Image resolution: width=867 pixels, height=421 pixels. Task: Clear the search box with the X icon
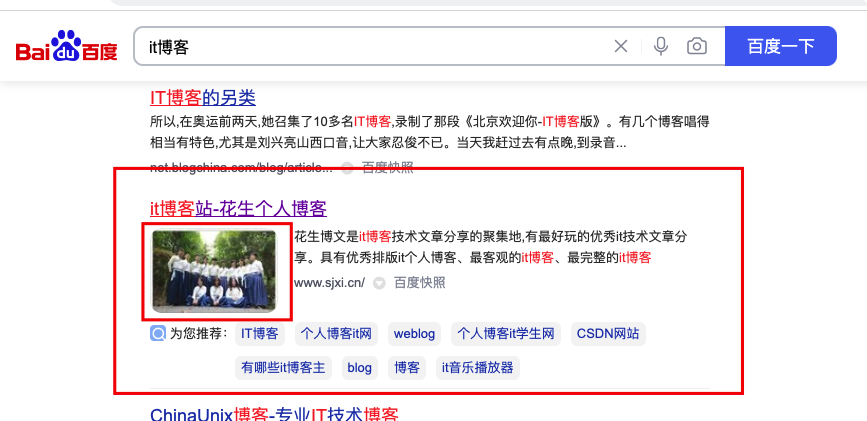(x=621, y=46)
